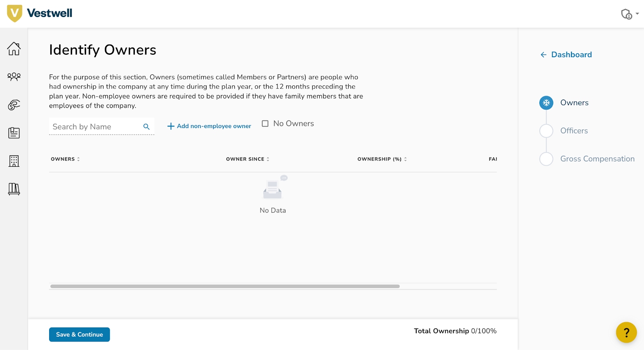Viewport: 644px width, 350px height.
Task: Open the Home icon in sidebar
Action: (14, 49)
